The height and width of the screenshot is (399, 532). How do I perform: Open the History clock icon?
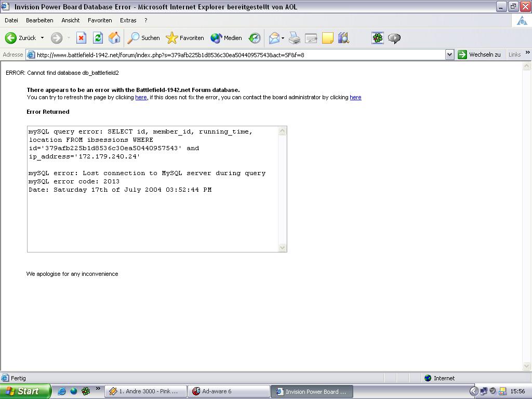[x=255, y=38]
